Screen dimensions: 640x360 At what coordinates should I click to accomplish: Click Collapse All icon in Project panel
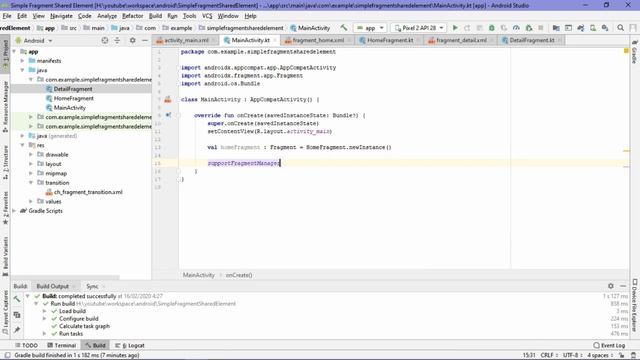(x=117, y=40)
